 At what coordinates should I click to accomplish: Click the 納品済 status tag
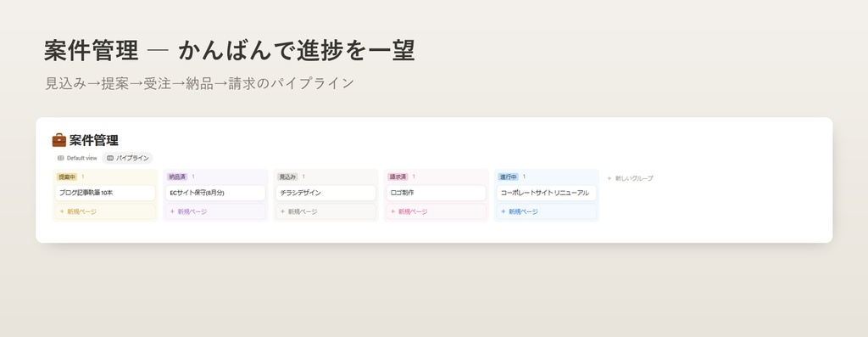coord(177,177)
